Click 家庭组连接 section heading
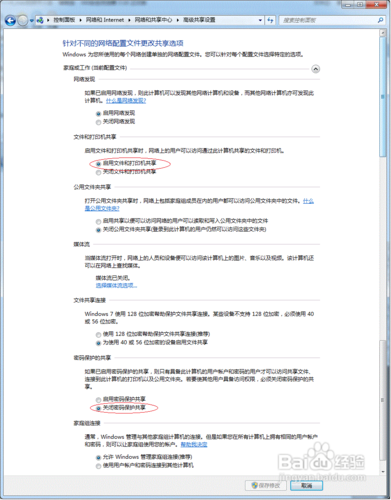This screenshot has height=500, width=391. (x=87, y=423)
